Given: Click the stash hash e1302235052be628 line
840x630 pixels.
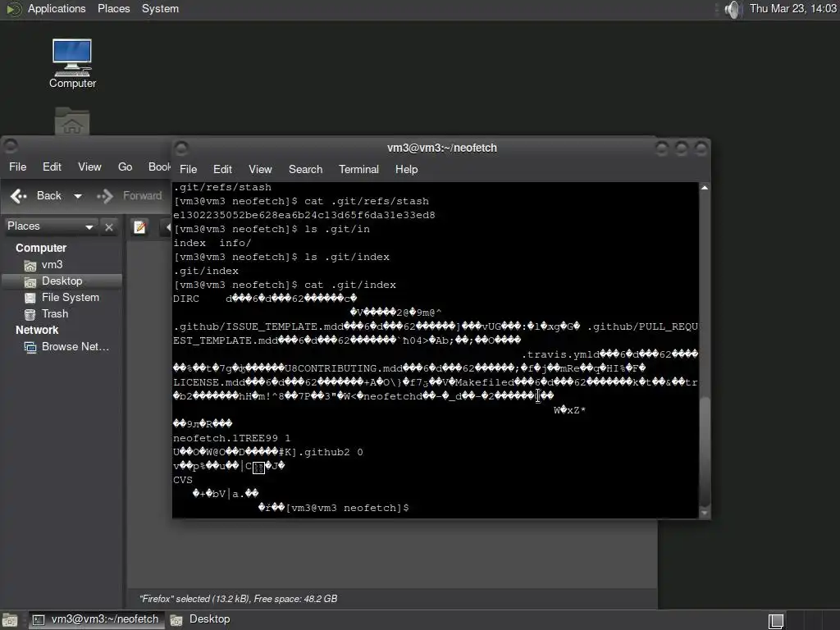Looking at the screenshot, I should coord(304,216).
